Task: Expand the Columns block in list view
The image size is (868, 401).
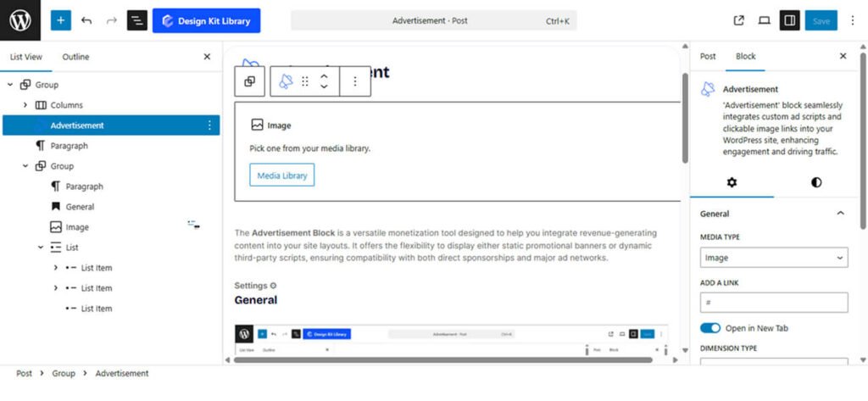Action: click(x=25, y=105)
